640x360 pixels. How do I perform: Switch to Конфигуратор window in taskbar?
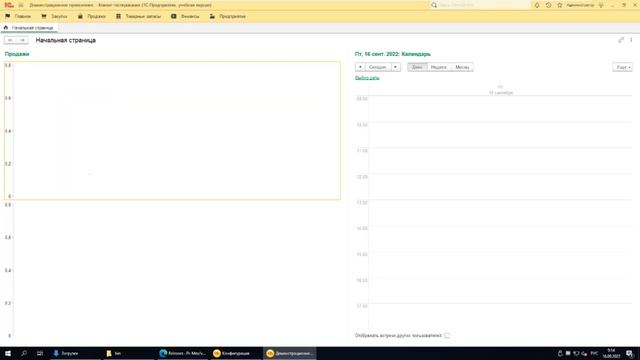click(235, 353)
